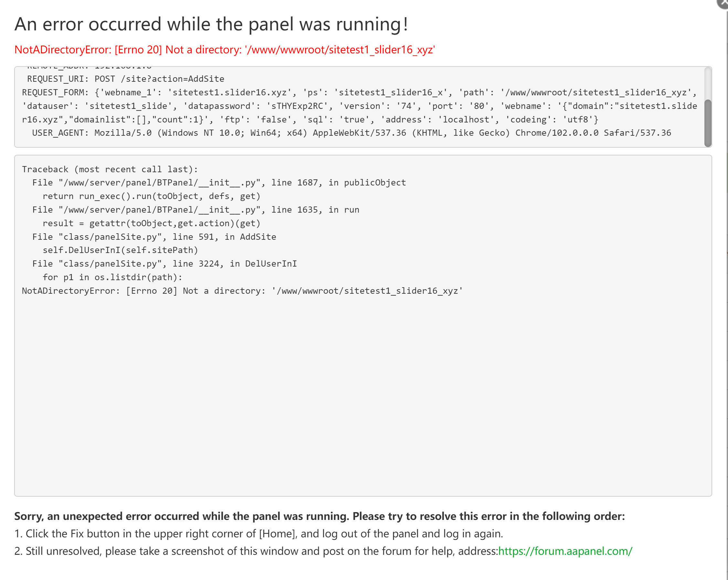The image size is (728, 580).
Task: Click the USER_AGENT Mozilla line
Action: point(351,133)
